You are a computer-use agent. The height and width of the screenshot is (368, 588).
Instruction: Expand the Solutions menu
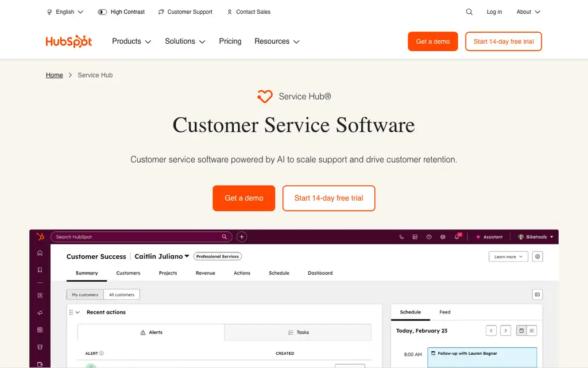point(185,41)
